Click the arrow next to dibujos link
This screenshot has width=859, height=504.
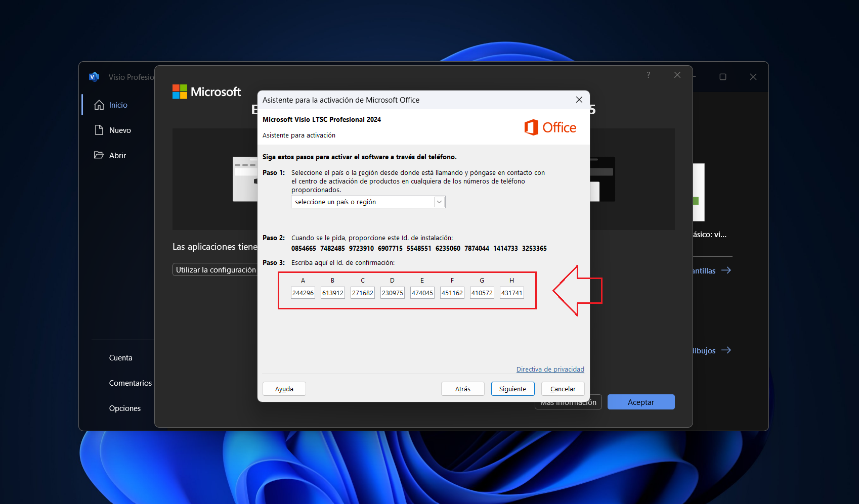pyautogui.click(x=726, y=350)
